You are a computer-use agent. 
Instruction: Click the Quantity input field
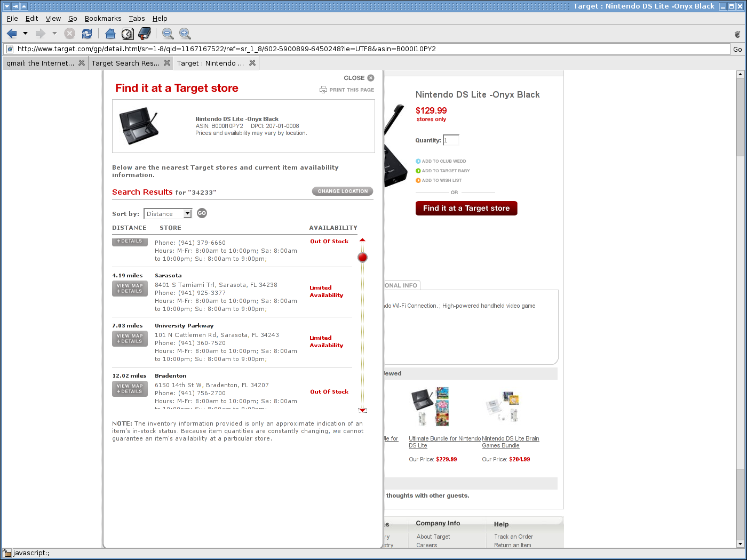click(451, 140)
